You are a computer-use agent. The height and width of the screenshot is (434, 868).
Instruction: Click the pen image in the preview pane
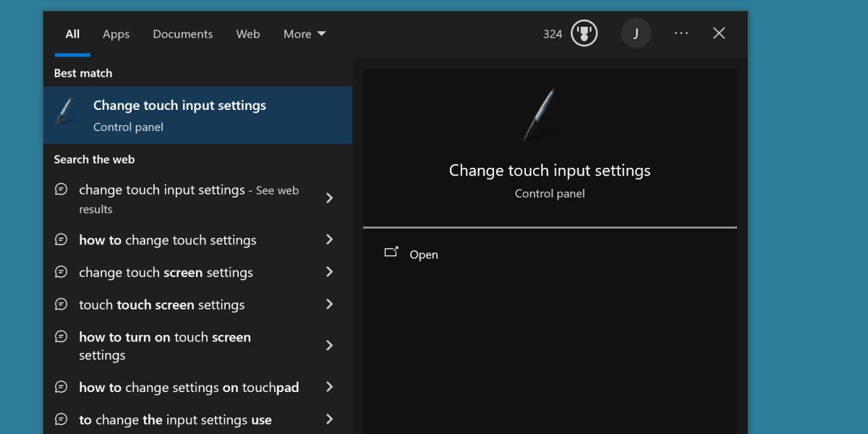pos(541,114)
